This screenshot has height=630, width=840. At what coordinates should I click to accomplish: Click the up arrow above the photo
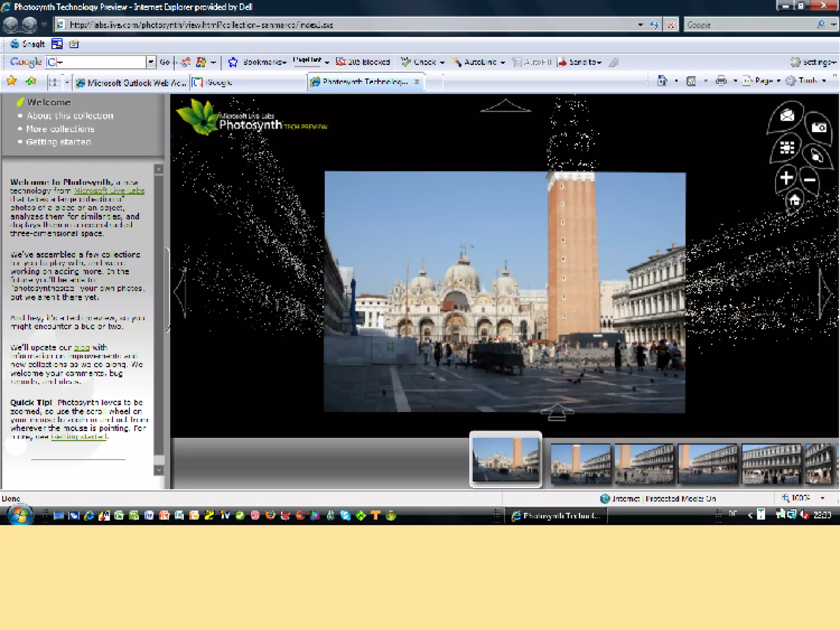click(x=506, y=106)
